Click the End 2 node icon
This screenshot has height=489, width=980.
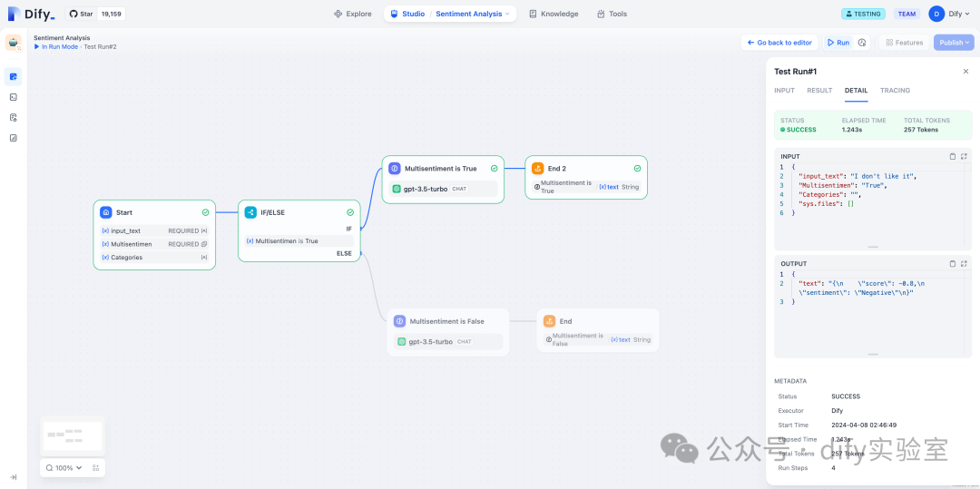pyautogui.click(x=537, y=168)
